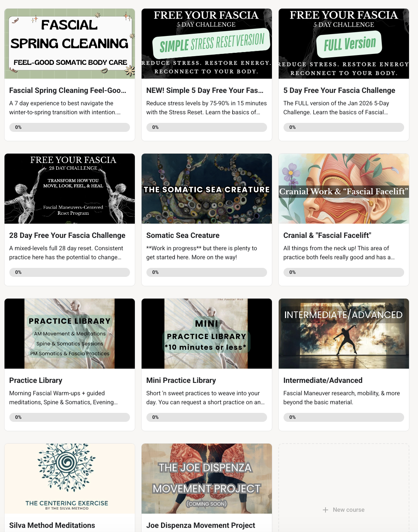Click the Joe Dispenza Movement Project image

(207, 479)
